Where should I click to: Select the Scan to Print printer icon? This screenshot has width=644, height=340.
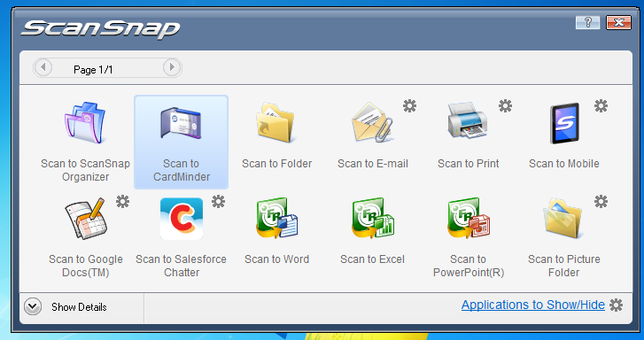(468, 121)
